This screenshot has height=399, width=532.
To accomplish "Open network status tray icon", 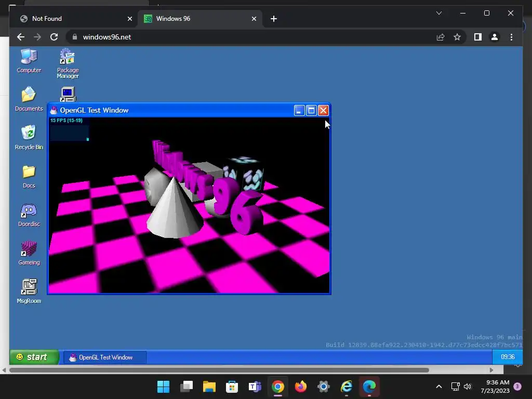I will pos(455,387).
